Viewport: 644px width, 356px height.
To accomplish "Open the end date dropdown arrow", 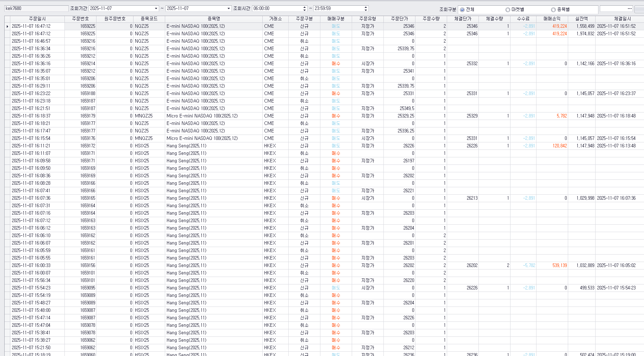I will pyautogui.click(x=229, y=9).
